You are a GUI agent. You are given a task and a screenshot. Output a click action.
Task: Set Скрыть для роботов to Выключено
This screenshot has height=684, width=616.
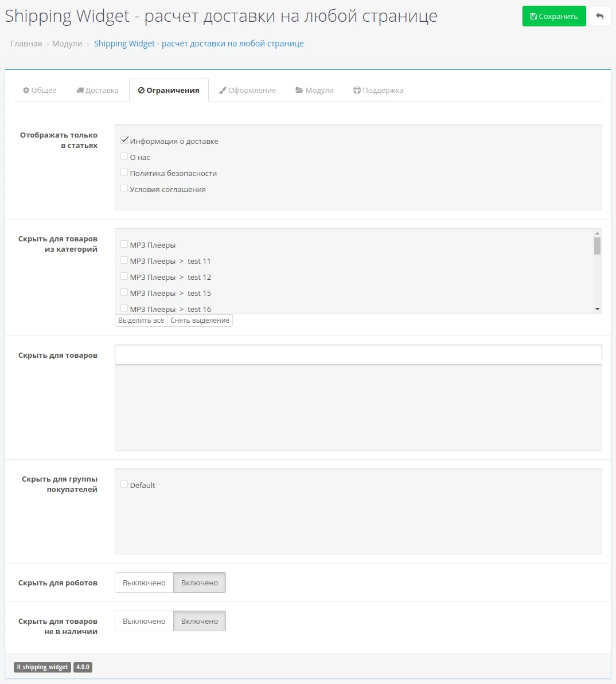[x=144, y=583]
